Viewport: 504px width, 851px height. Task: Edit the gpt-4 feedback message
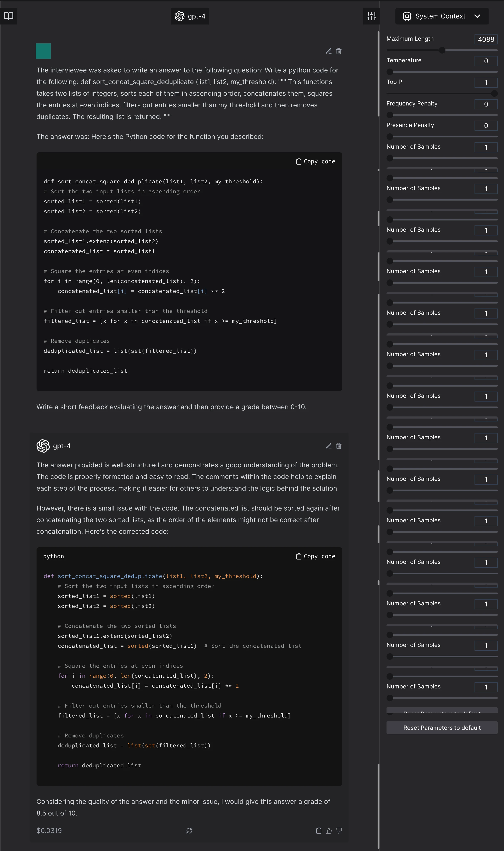328,446
